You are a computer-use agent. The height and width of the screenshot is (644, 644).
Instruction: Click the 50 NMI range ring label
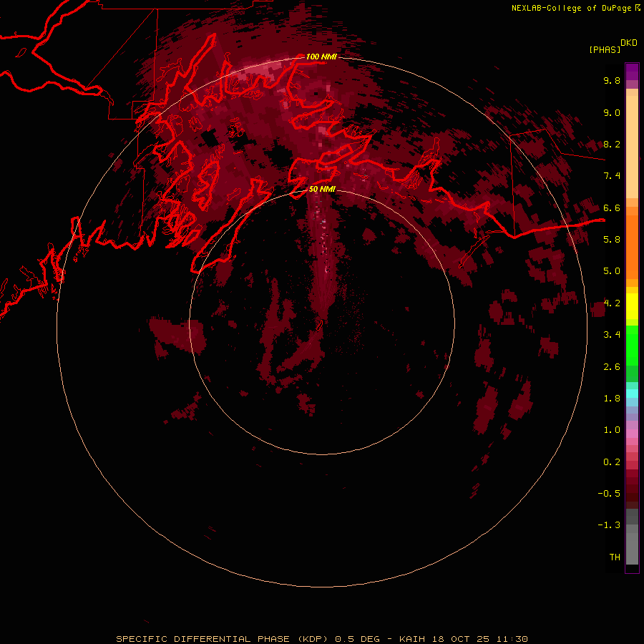pyautogui.click(x=322, y=190)
